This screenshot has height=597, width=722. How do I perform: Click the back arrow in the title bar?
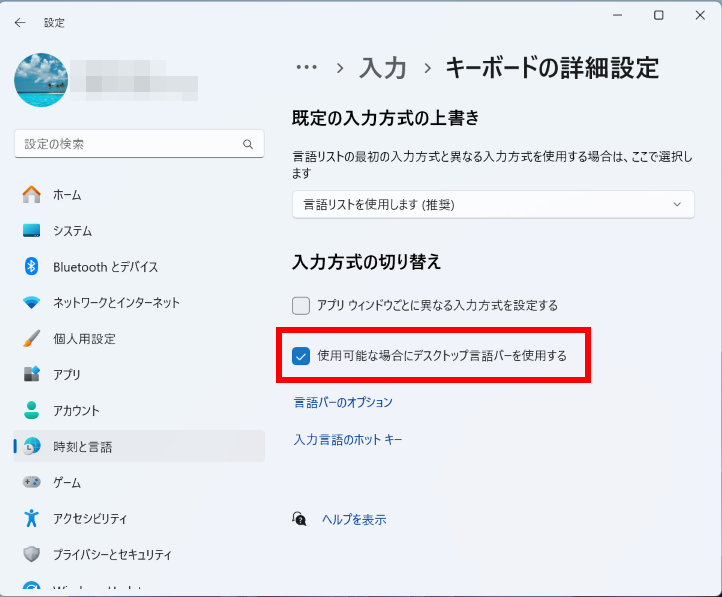click(x=20, y=23)
